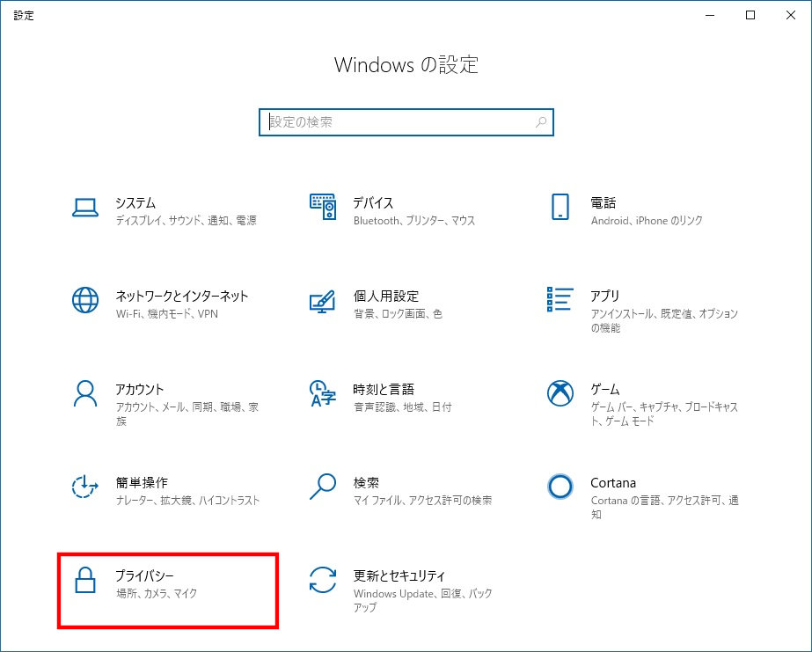Close the 設定 window
The image size is (812, 652).
coord(790,15)
